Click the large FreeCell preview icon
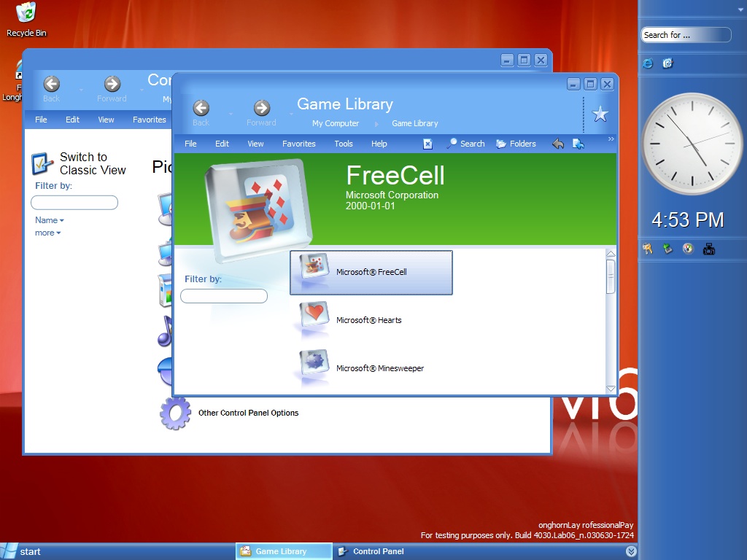The height and width of the screenshot is (560, 747). (259, 211)
